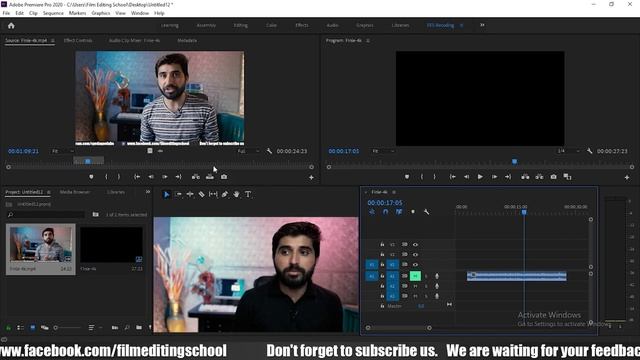Add marker in Source monitor

pos(91,177)
